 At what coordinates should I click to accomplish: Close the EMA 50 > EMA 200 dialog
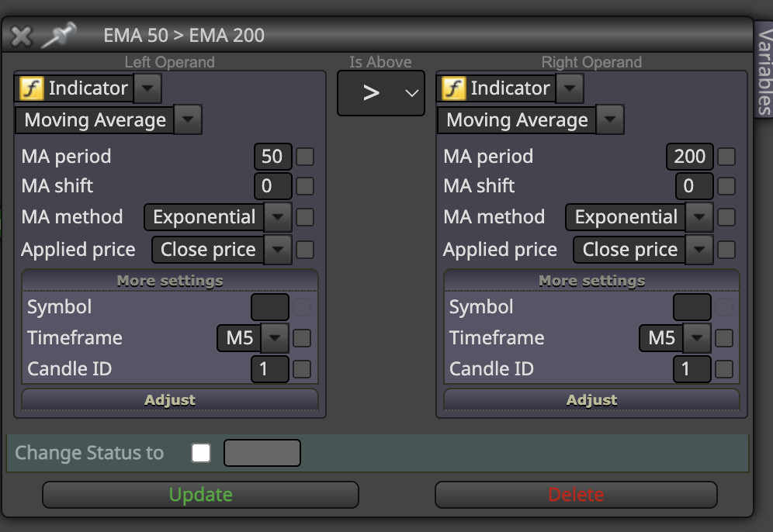click(21, 36)
